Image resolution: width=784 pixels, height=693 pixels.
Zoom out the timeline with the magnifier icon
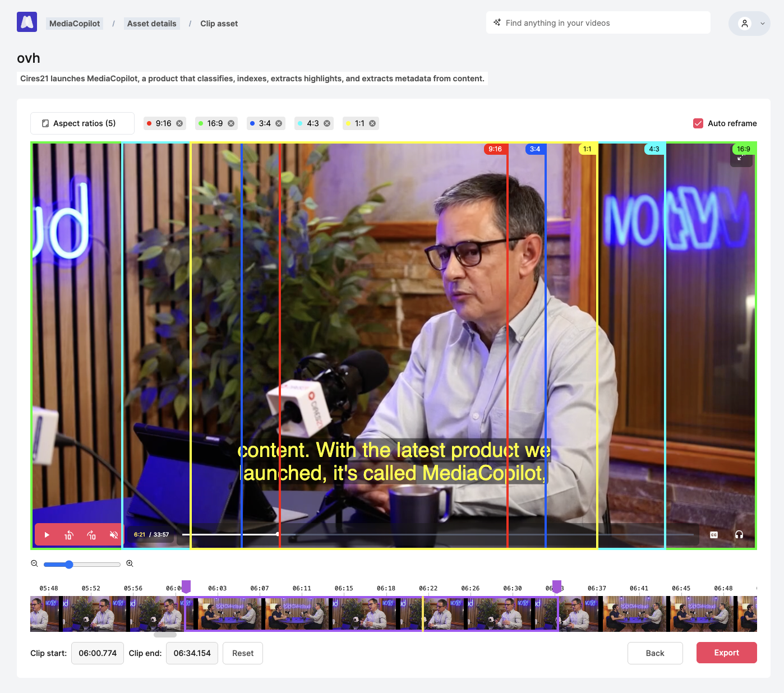(x=34, y=564)
